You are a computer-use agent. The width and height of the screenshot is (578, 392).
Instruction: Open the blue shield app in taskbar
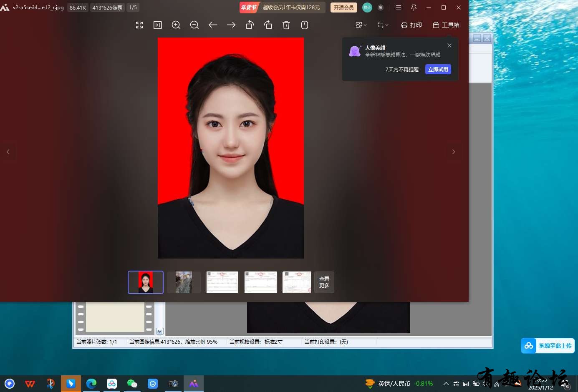tap(153, 384)
